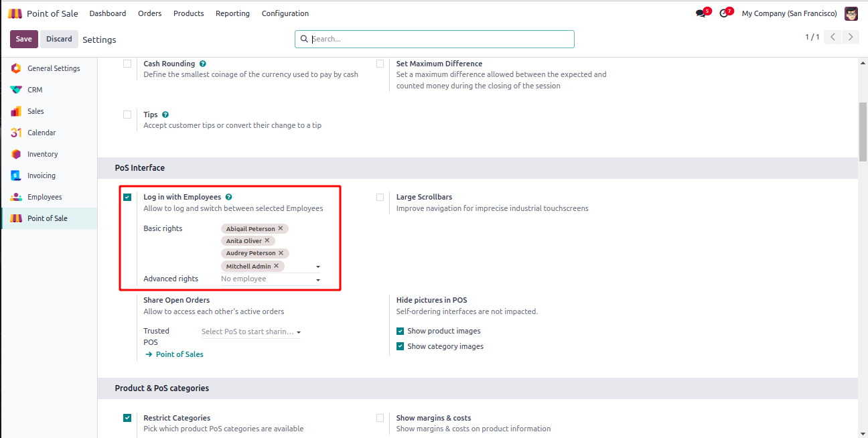Expand the Basic rights employee dropdown
Viewport: 868px width, 438px height.
[318, 267]
